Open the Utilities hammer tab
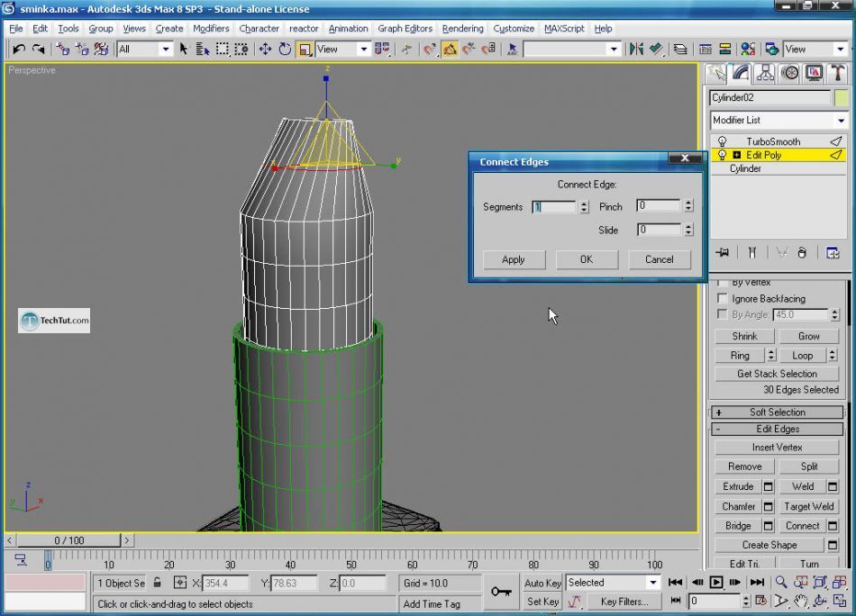856x616 pixels. click(837, 73)
